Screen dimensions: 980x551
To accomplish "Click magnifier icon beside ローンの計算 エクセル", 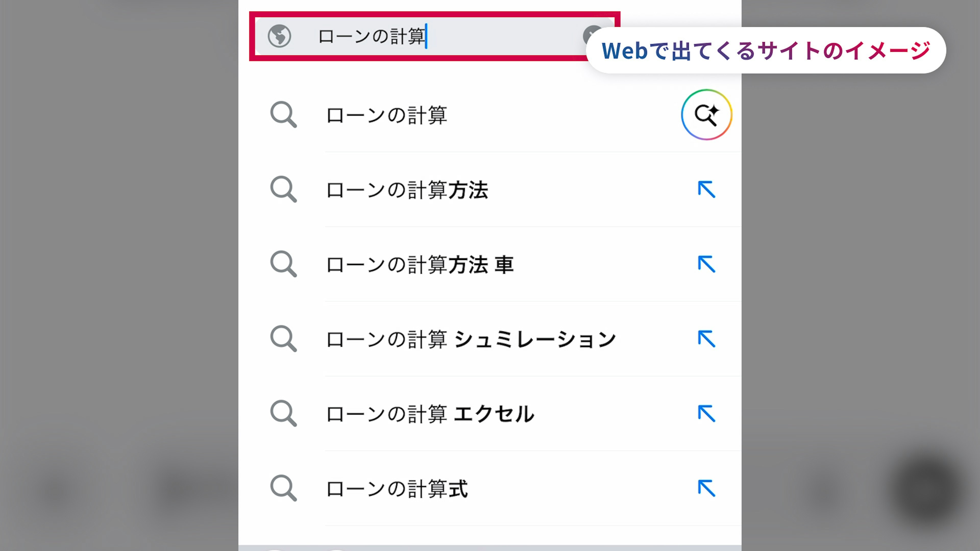I will pyautogui.click(x=284, y=413).
